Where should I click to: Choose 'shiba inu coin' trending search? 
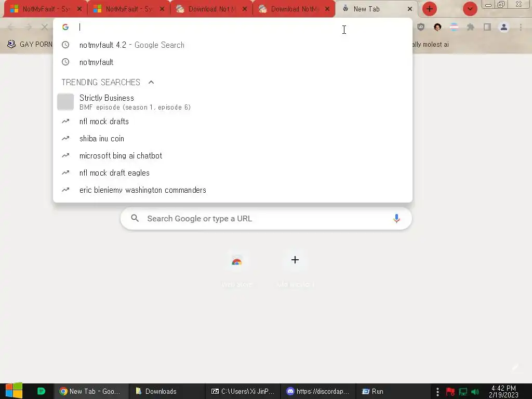(x=233, y=138)
